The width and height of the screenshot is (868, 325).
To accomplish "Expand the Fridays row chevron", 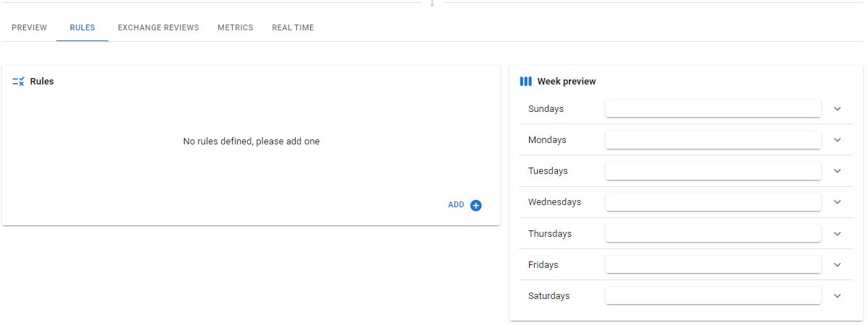I will coord(838,265).
